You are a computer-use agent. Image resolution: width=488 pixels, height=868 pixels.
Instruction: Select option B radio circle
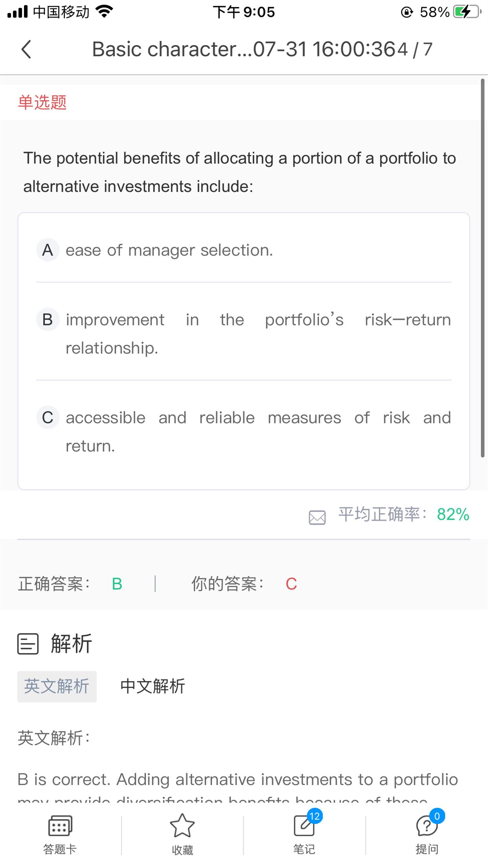pyautogui.click(x=48, y=320)
